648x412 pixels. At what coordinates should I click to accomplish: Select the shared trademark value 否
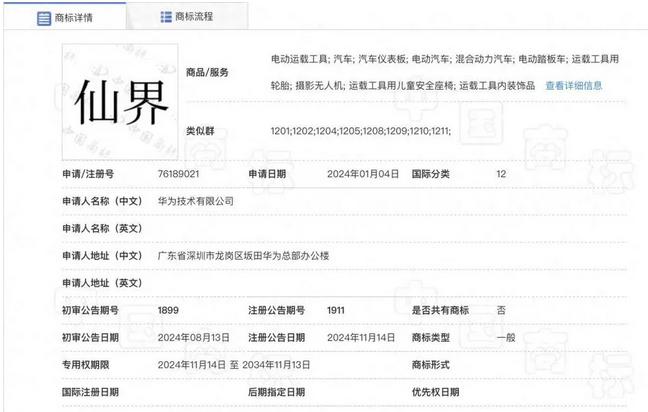click(501, 310)
